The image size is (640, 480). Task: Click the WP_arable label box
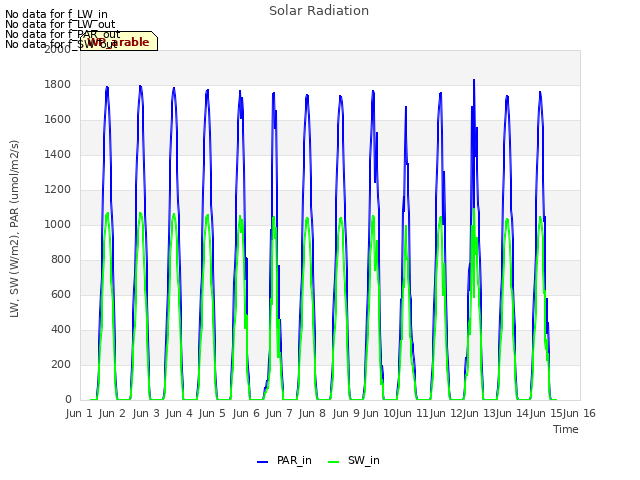[119, 41]
